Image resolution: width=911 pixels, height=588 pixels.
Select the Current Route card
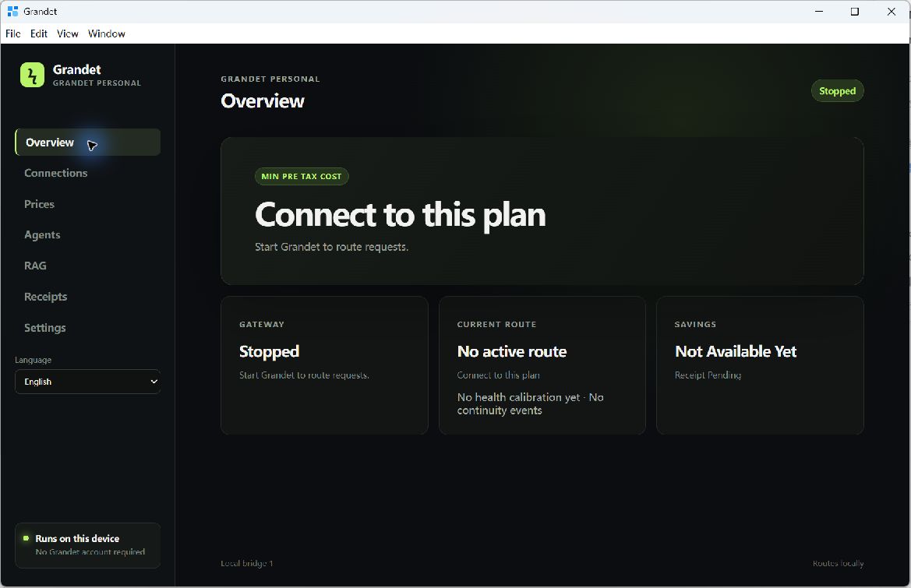tap(542, 365)
